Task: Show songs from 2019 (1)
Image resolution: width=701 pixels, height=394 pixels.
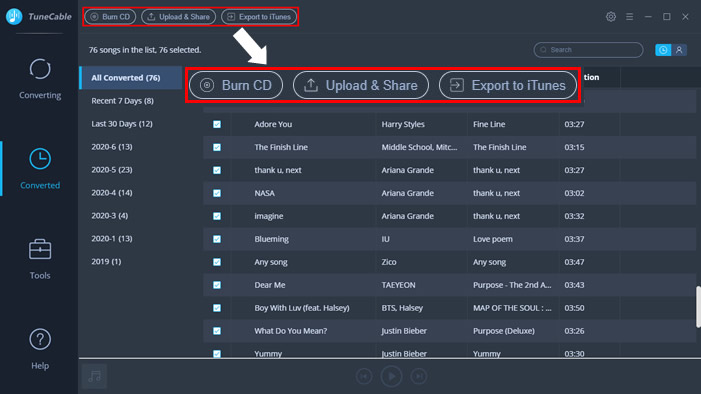Action: pos(106,262)
